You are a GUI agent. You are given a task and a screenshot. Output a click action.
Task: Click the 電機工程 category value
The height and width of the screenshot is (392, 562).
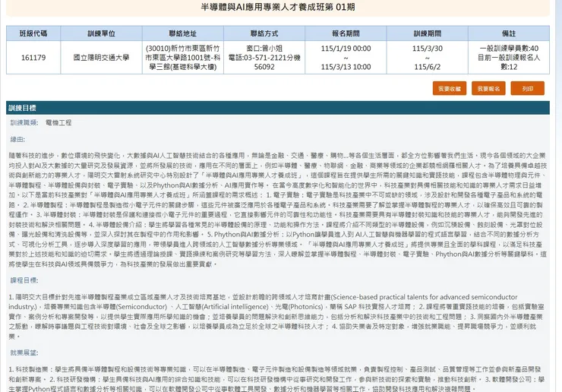[x=58, y=122]
